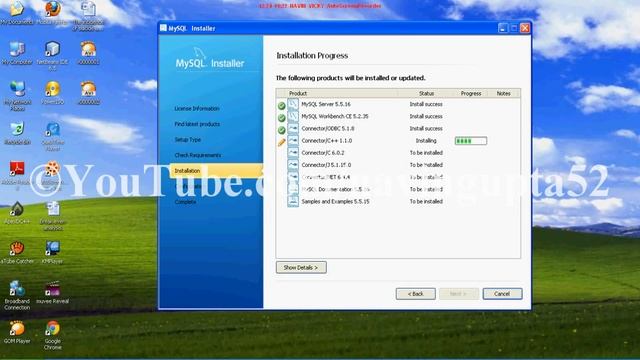Select the 'Connector/C++ 1.1.0' row text
This screenshot has height=360, width=640.
(x=327, y=140)
